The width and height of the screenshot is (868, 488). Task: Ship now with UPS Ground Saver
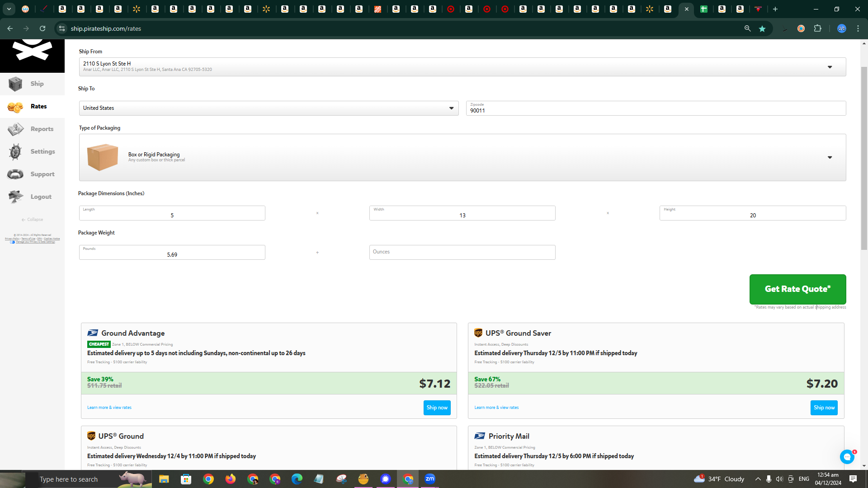[x=824, y=408]
